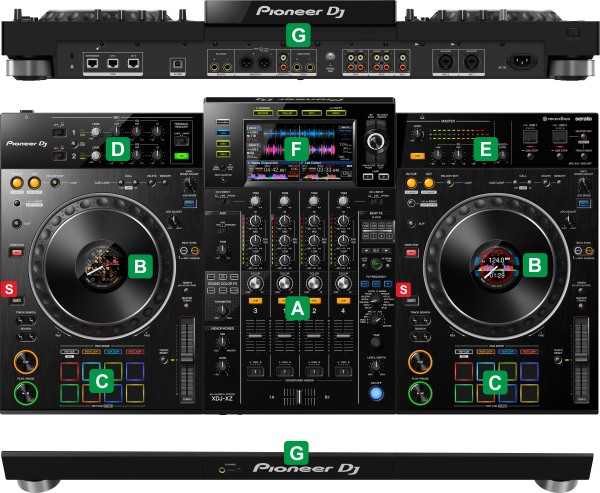Tap the right deck PLAY/PAUSE button

pyautogui.click(x=420, y=393)
